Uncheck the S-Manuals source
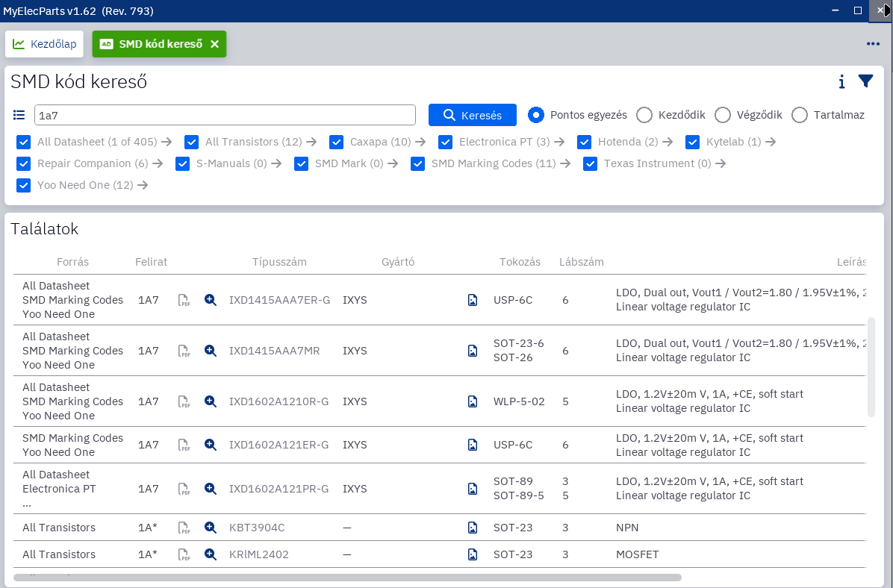893x588 pixels. (x=182, y=163)
